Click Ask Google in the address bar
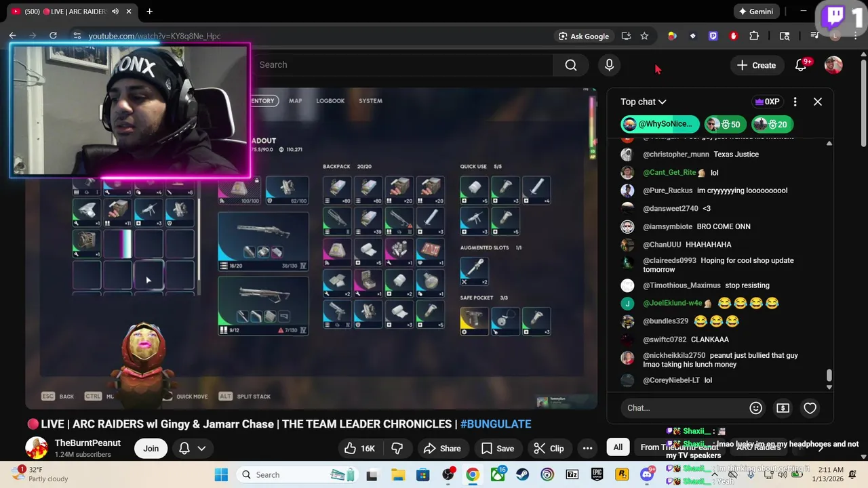 click(583, 36)
